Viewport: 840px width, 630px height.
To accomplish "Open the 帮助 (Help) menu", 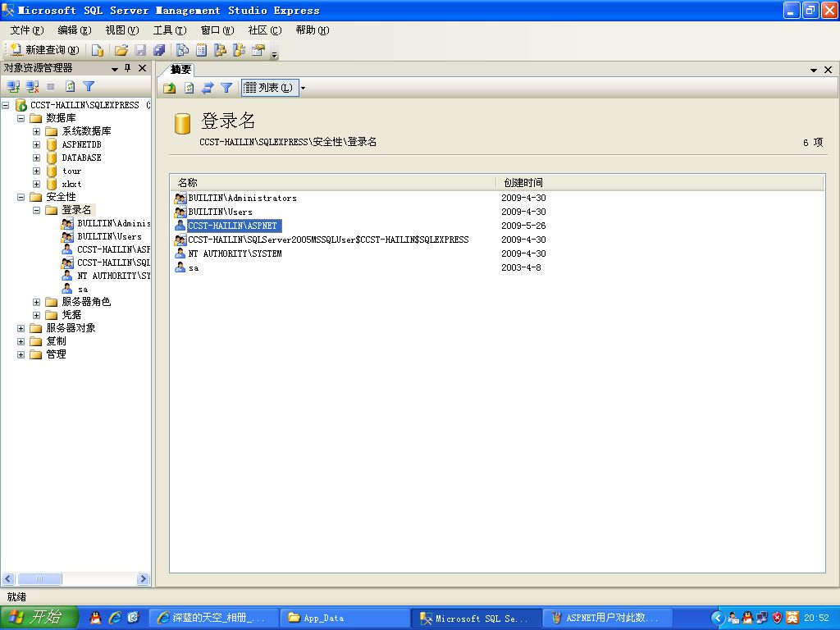I will pos(313,30).
